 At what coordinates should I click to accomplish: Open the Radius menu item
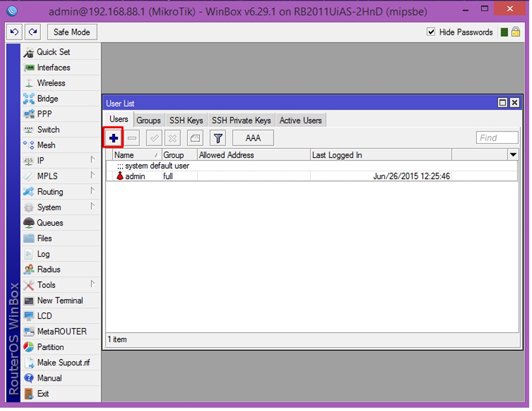tap(61, 269)
